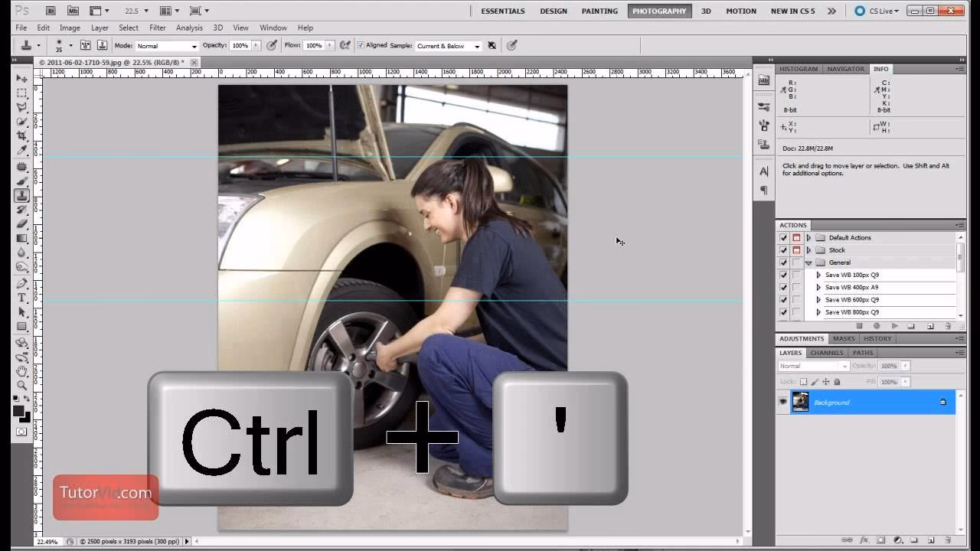
Task: Uncheck the Default Actions set checkbox
Action: click(x=782, y=237)
